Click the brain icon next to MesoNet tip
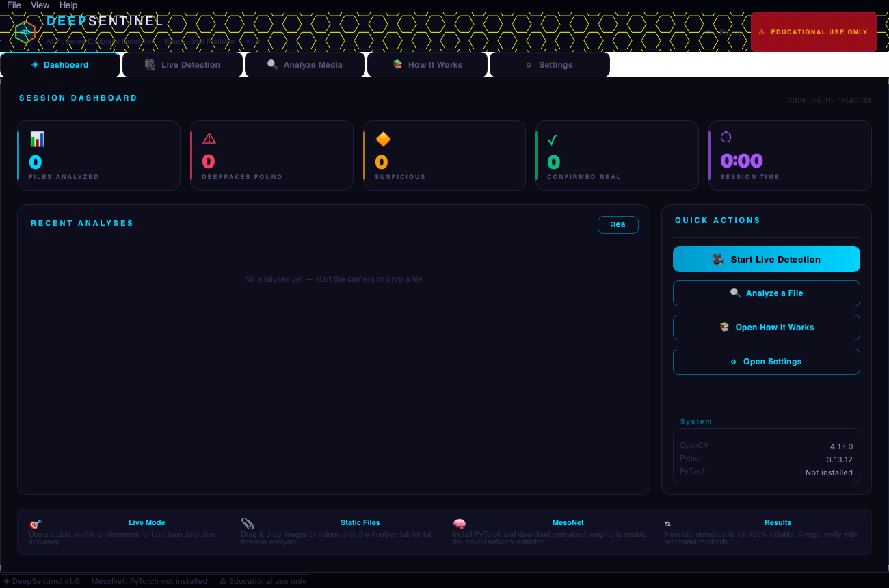Viewport: 889px width, 588px height. tap(460, 524)
